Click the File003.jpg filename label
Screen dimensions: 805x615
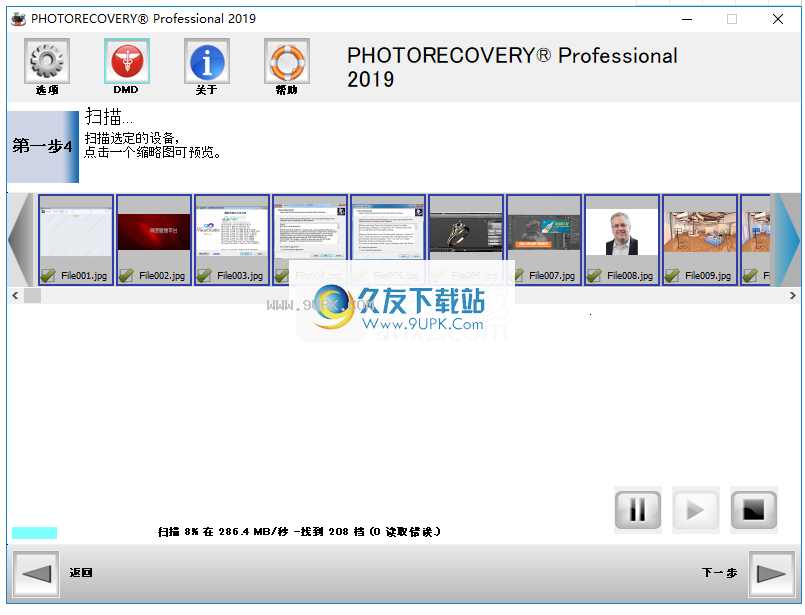point(240,276)
